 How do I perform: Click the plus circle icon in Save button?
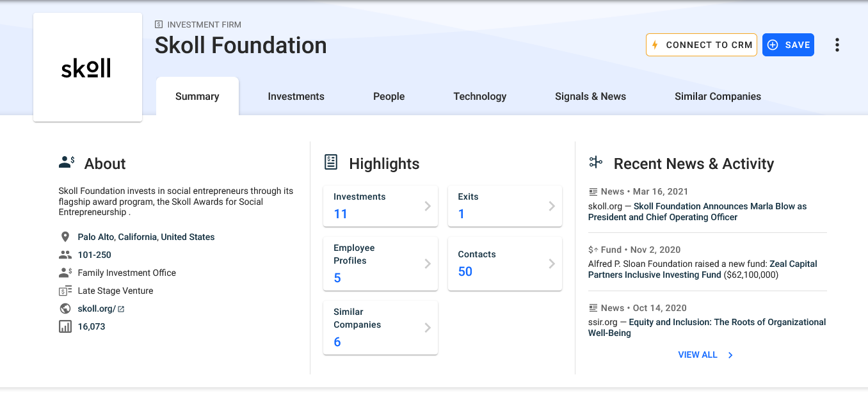click(x=773, y=45)
